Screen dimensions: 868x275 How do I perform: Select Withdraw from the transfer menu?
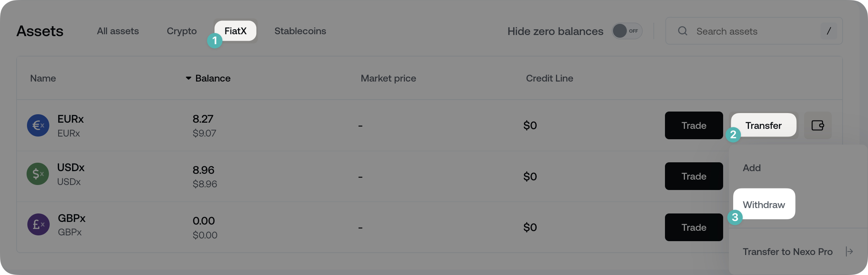click(764, 204)
